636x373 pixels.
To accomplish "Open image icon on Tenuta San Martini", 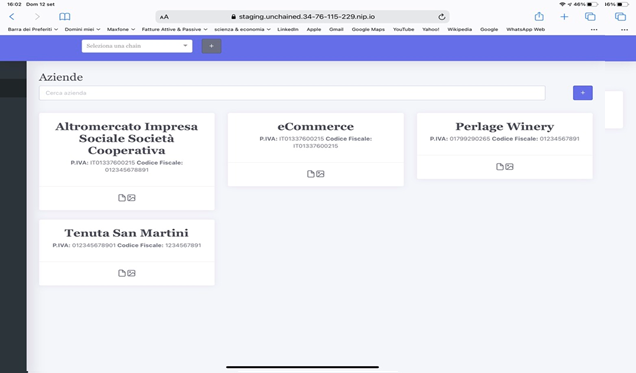I will (x=131, y=273).
